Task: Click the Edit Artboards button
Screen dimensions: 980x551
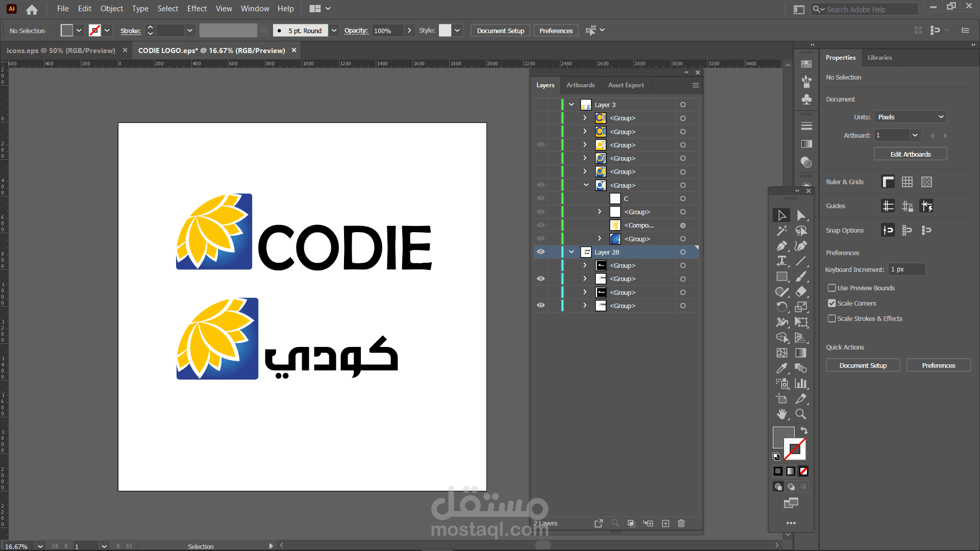Action: pyautogui.click(x=911, y=155)
